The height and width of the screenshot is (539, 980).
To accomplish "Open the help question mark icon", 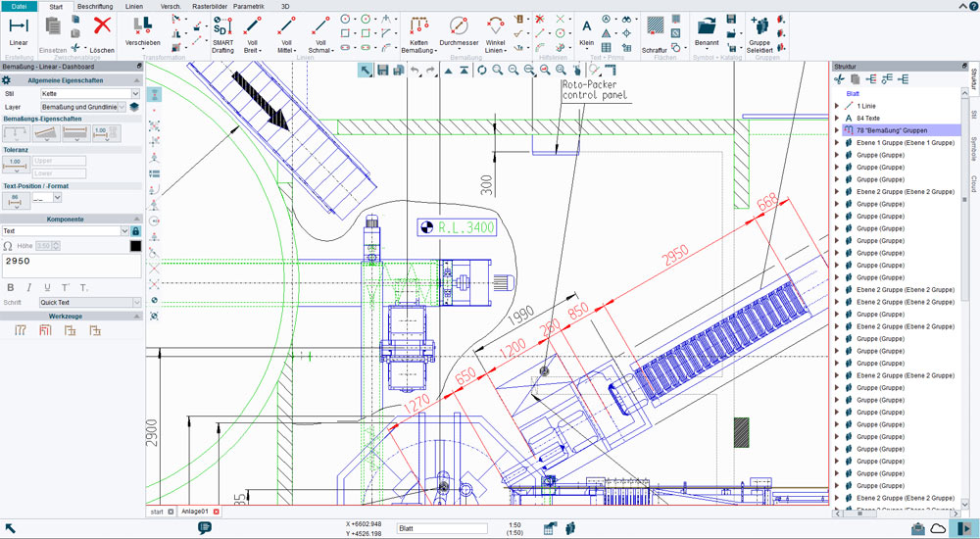I will 972,6.
